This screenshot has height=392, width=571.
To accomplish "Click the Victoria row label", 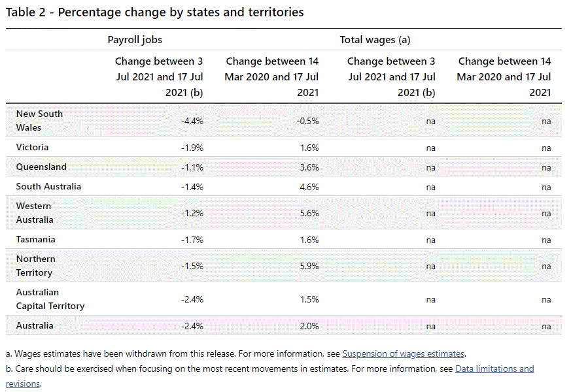I will click(32, 147).
